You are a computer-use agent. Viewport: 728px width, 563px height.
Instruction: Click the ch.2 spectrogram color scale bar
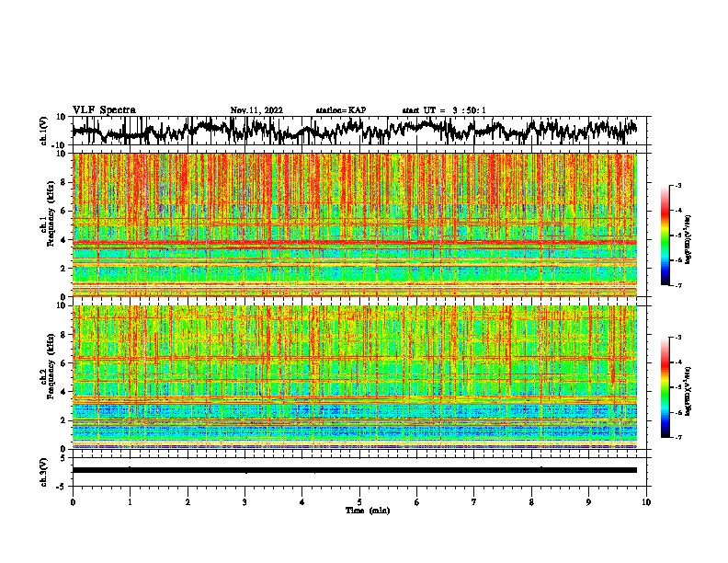665,387
